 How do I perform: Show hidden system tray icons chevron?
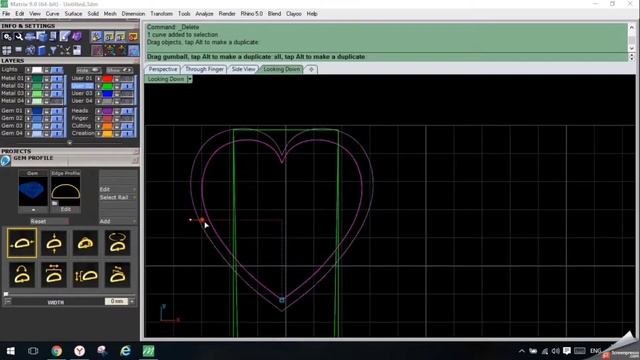(x=522, y=351)
